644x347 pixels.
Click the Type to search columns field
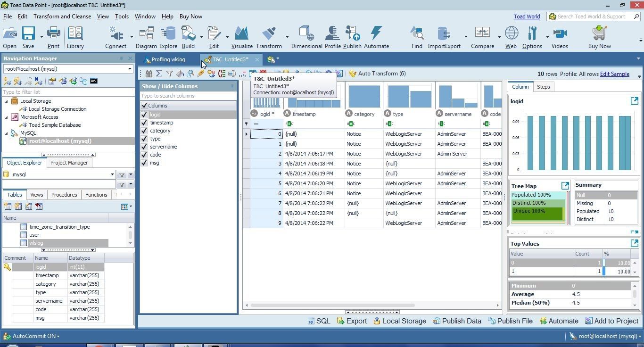(188, 96)
